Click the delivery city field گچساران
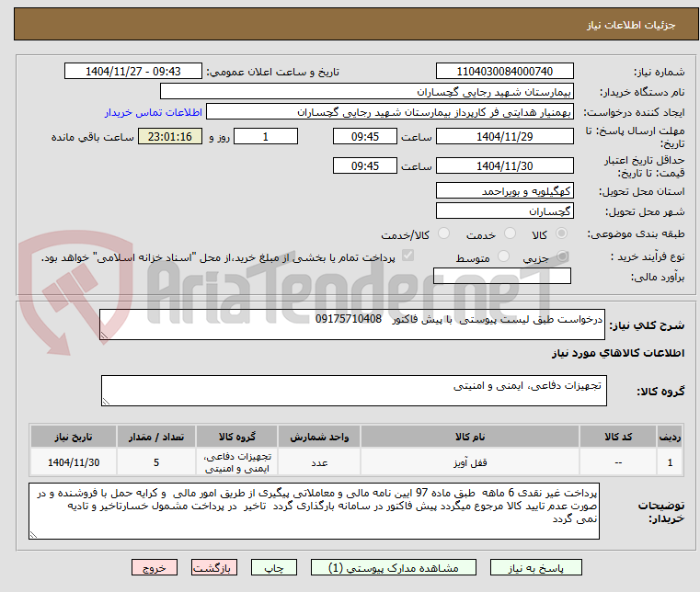 504,211
